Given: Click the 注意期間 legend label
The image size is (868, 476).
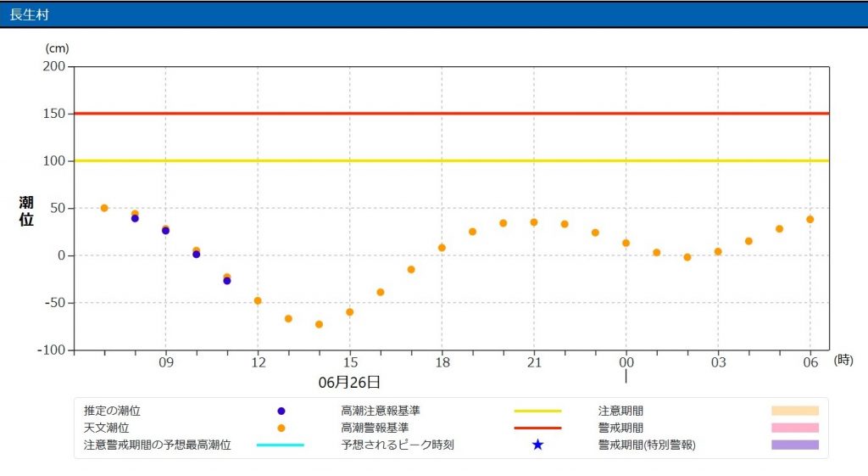Looking at the screenshot, I should tap(620, 412).
